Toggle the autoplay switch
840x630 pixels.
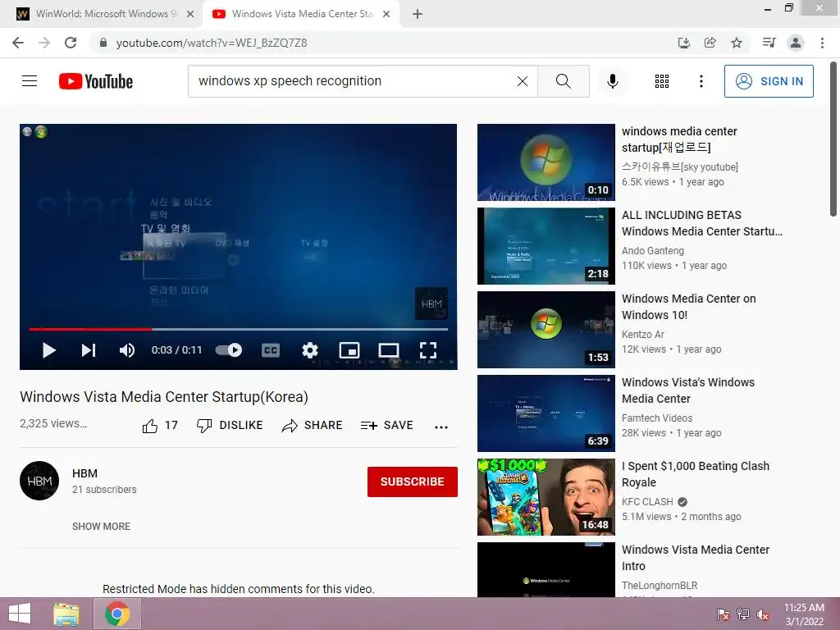tap(229, 349)
